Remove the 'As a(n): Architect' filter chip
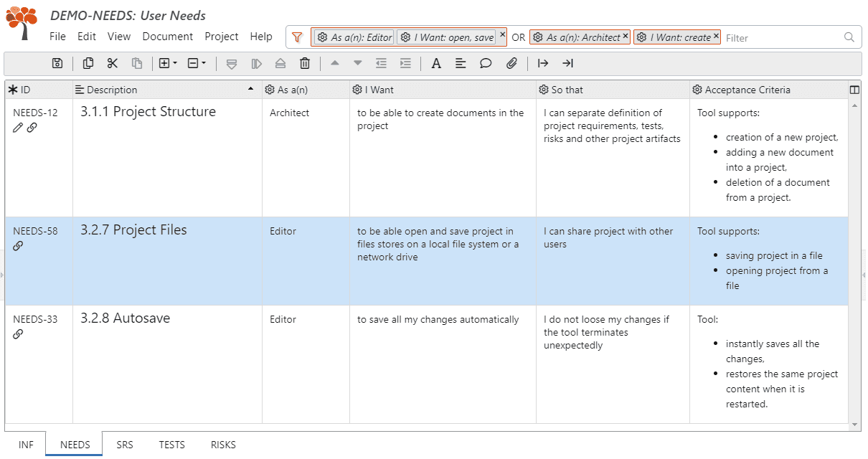The width and height of the screenshot is (868, 459). (626, 36)
